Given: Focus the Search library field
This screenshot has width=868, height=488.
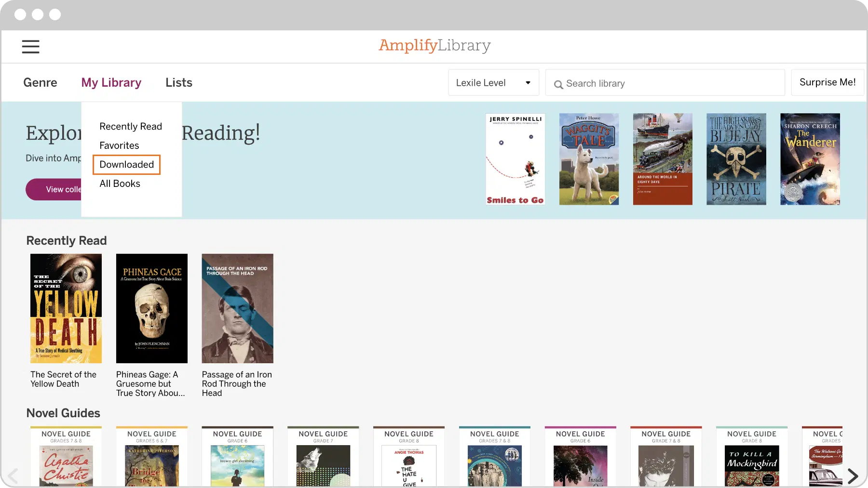Looking at the screenshot, I should coord(665,83).
